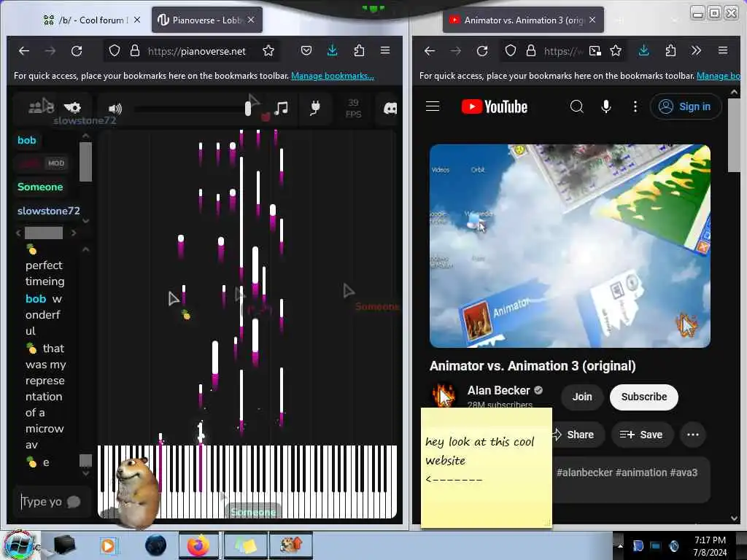Open the Alan Becker channel name
Image resolution: width=747 pixels, height=560 pixels.
click(x=498, y=391)
